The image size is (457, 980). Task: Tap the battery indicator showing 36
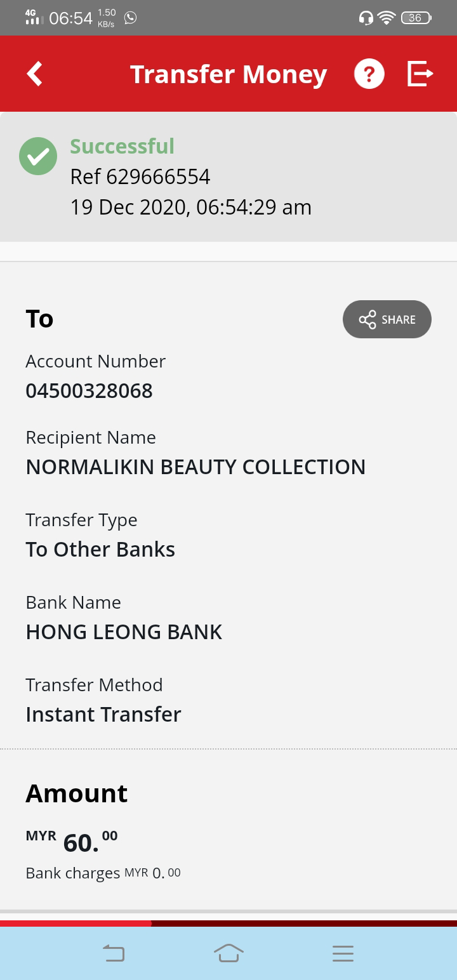416,18
